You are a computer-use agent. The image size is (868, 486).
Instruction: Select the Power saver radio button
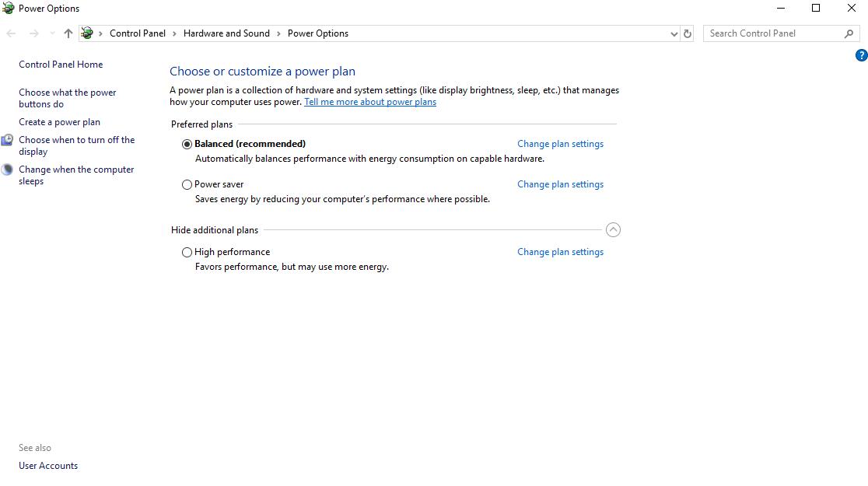coord(187,184)
